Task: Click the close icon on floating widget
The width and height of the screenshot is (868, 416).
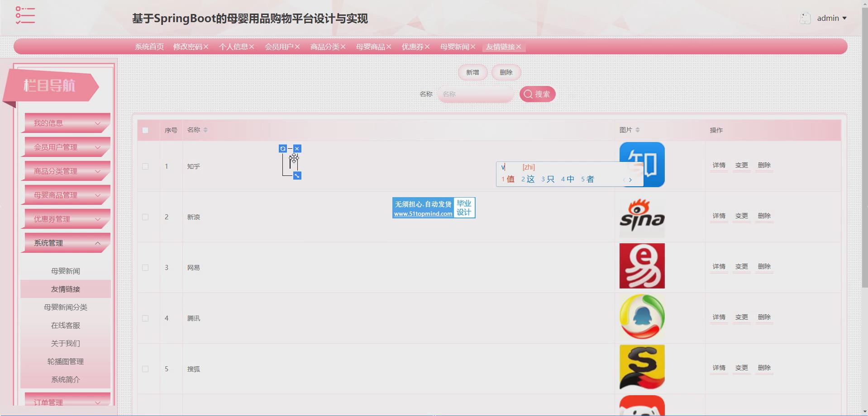Action: coord(297,148)
